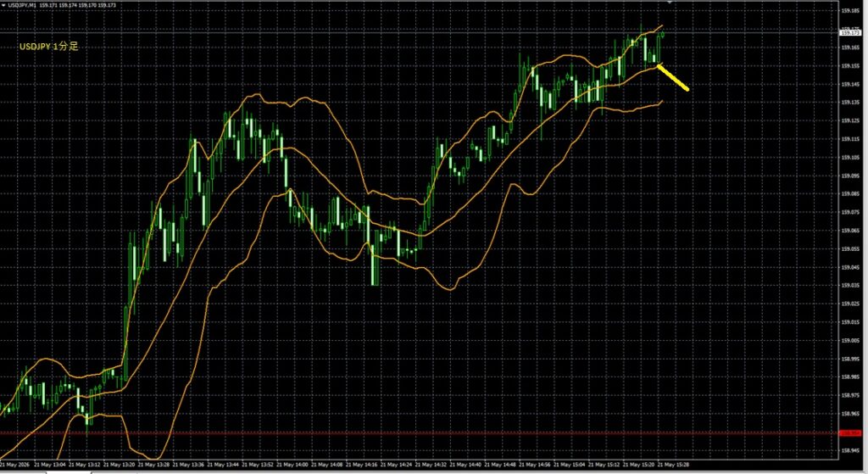Select the OHLC values 159.171 159.174 159.170 159.173
The image size is (868, 474).
(77, 5)
